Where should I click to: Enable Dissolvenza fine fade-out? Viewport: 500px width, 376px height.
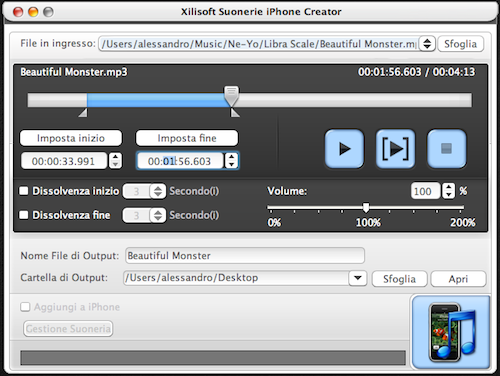click(24, 215)
